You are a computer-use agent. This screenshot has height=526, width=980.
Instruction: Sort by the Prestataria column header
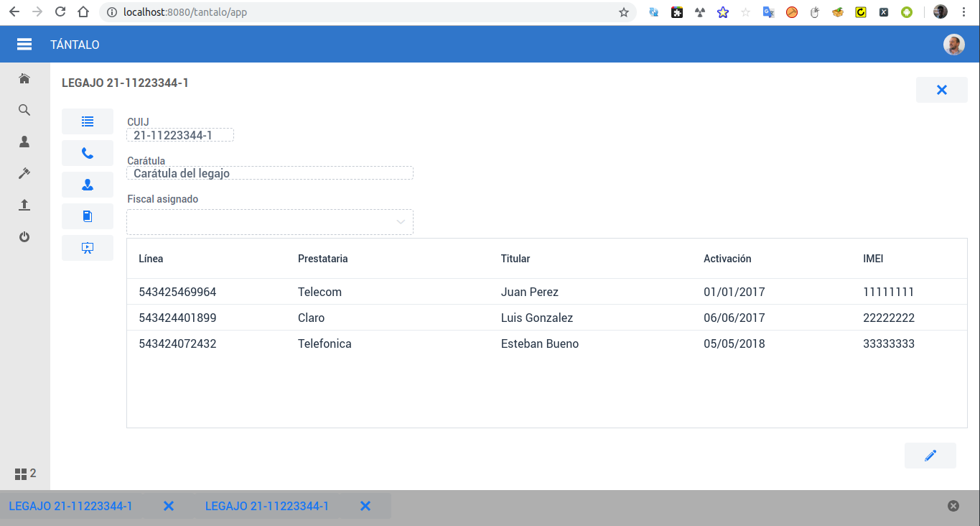[x=322, y=259]
